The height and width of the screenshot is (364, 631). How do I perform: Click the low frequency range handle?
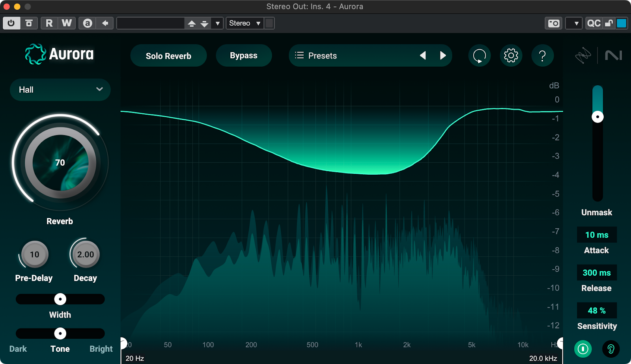click(x=123, y=343)
